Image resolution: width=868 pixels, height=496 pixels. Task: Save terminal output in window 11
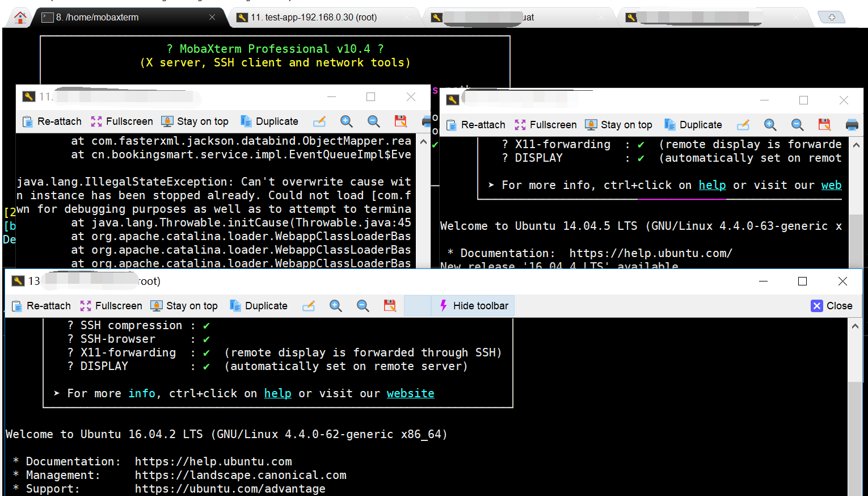401,121
